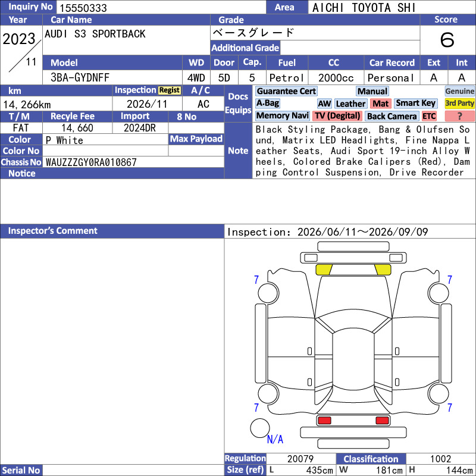Click recycle fee 14,660
The image size is (476, 476).
pos(77,128)
